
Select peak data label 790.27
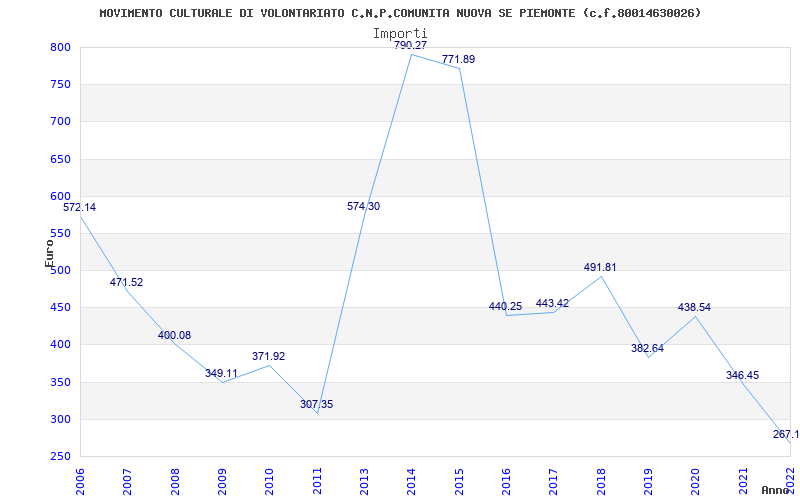411,45
